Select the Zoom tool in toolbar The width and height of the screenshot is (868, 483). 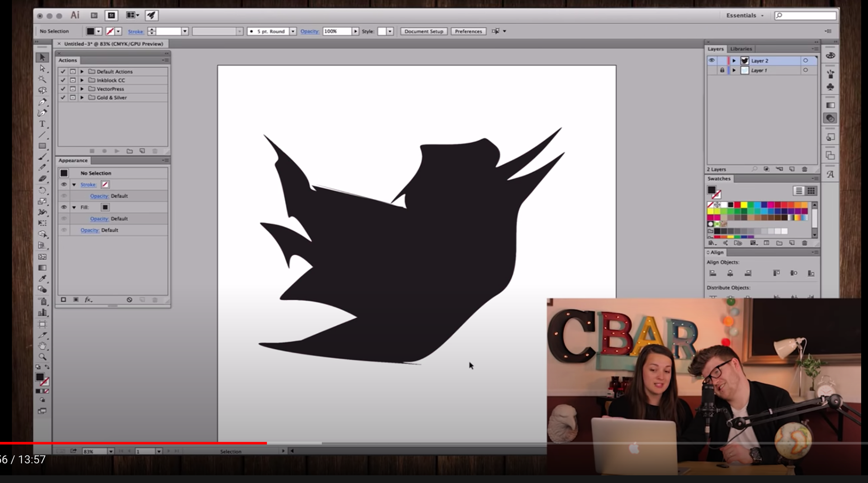click(x=42, y=357)
